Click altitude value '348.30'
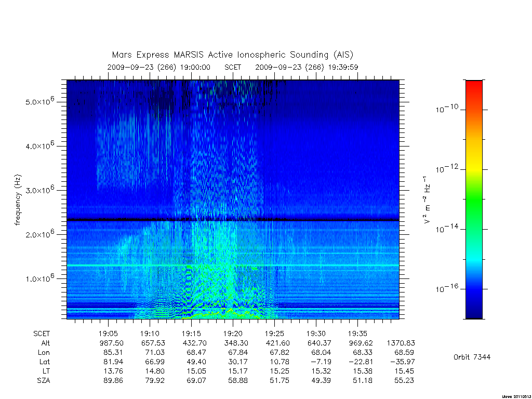Image resolution: width=532 pixels, height=399 pixels. coord(236,343)
